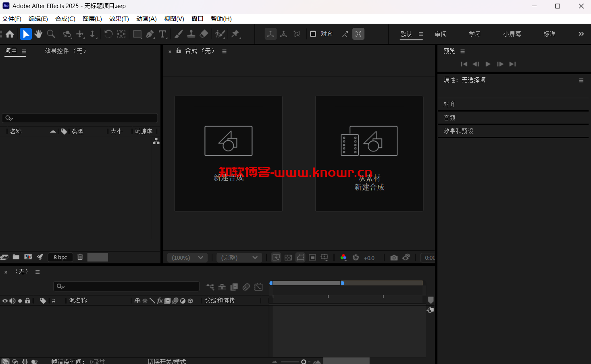591x364 pixels.
Task: Click new composition icon in Project panel footer
Action: pyautogui.click(x=28, y=257)
